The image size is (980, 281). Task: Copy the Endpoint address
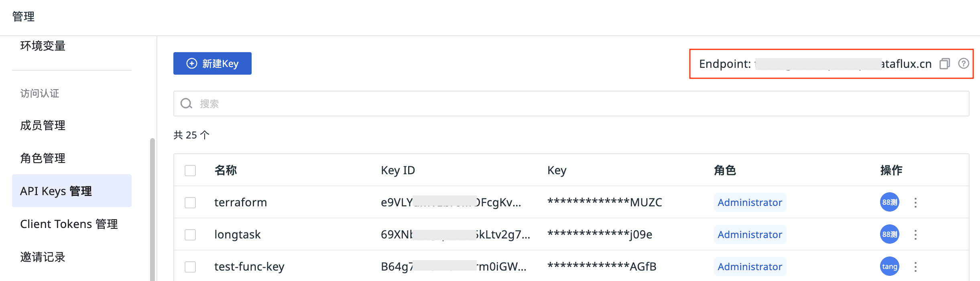pyautogui.click(x=945, y=64)
